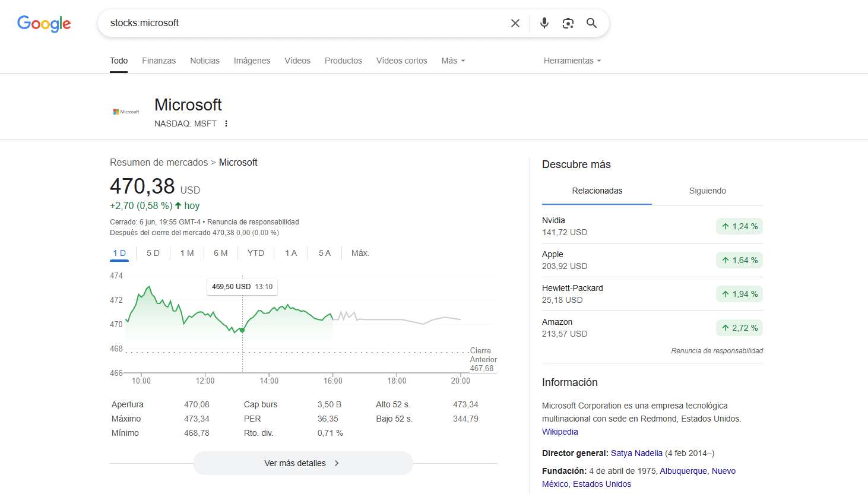868x494 pixels.
Task: Click the PER value 36,35
Action: 328,419
